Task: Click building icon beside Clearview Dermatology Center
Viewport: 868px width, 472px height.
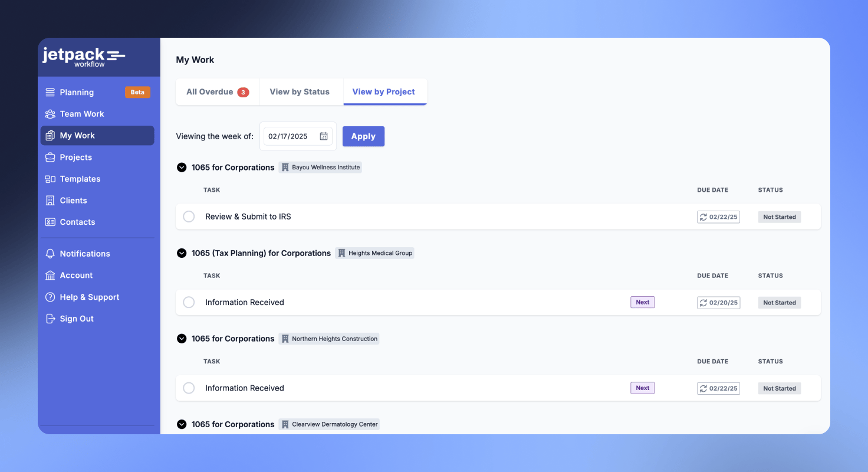Action: point(285,424)
